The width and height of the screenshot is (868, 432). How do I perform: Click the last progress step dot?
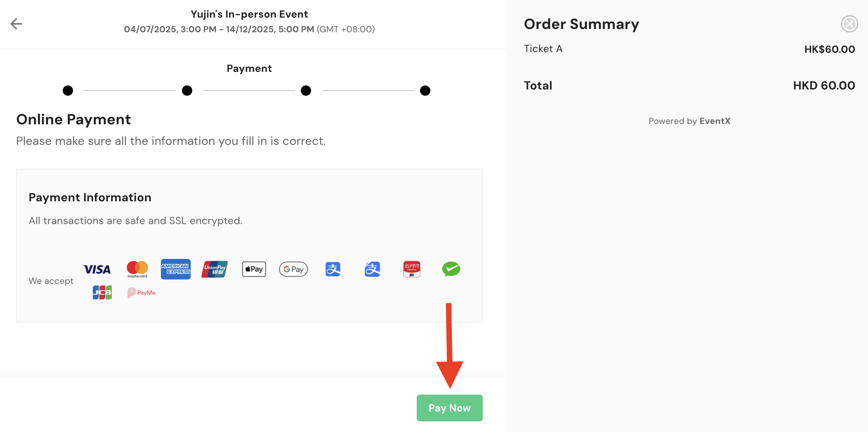425,91
